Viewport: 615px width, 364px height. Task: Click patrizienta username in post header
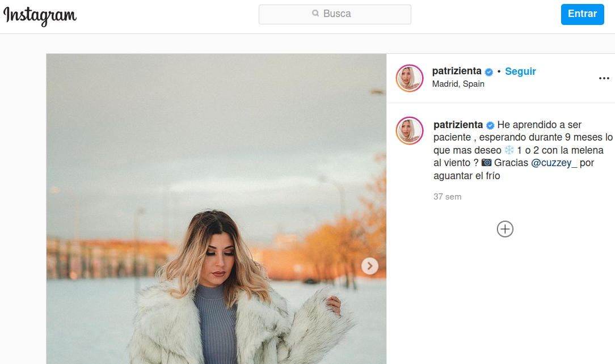[457, 71]
